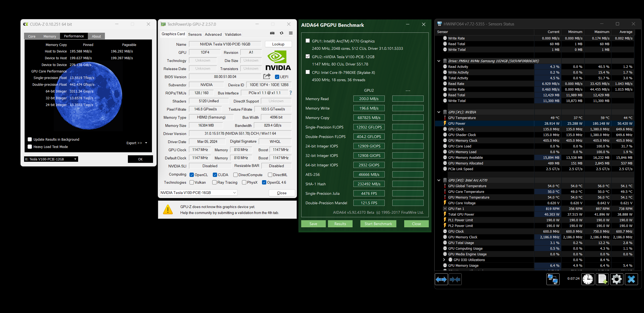Viewport: 644px width, 313px height.
Task: Collapse the GPU [#1]: NVIDIA section
Action: [439, 112]
